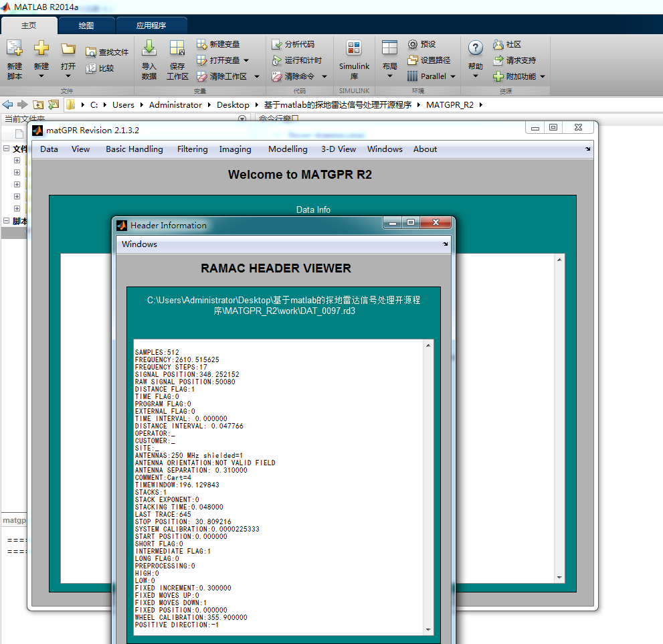Image resolution: width=663 pixels, height=644 pixels.
Task: Click the Add-Ons (附加功能) icon
Action: [x=498, y=76]
